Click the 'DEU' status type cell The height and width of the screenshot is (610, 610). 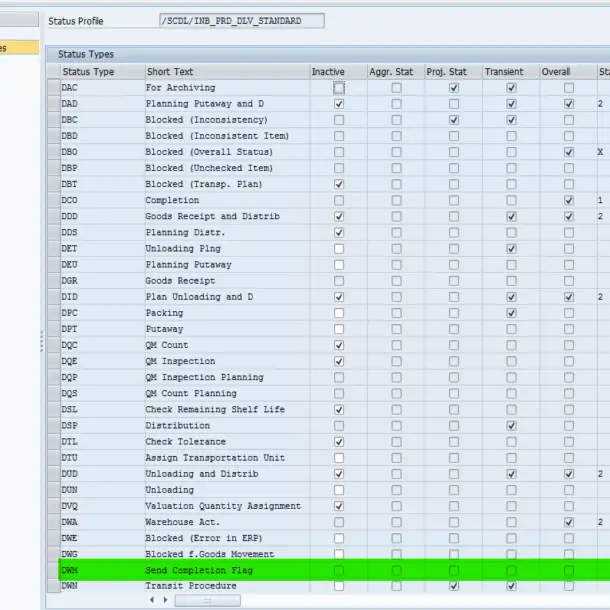103,265
